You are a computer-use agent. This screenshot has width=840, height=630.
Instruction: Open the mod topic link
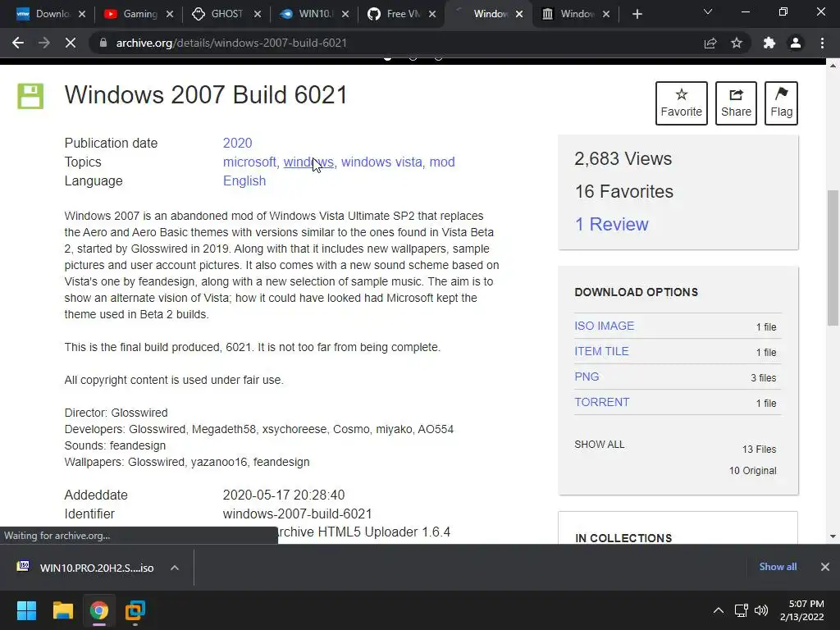(x=442, y=162)
